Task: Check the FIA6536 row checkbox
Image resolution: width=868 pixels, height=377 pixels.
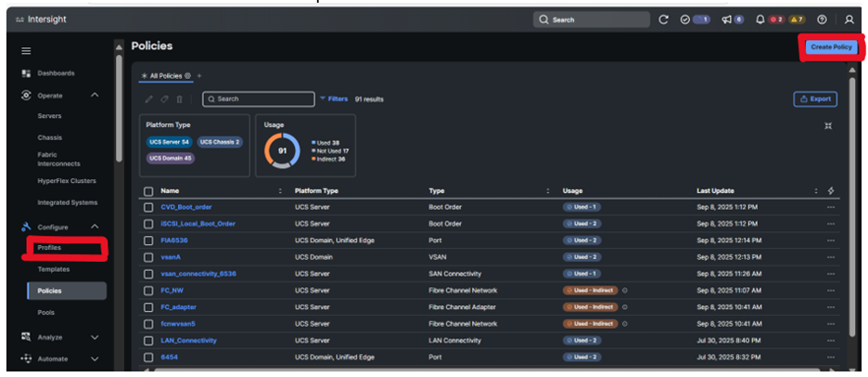Action: [x=148, y=240]
